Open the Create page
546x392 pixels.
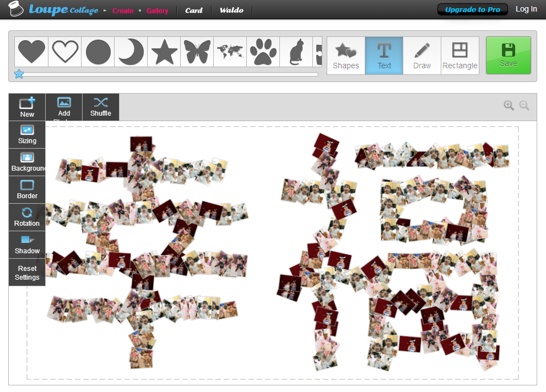point(123,11)
